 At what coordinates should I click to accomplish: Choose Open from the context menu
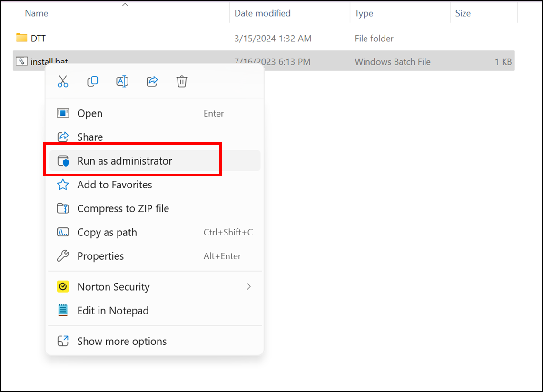click(x=90, y=113)
